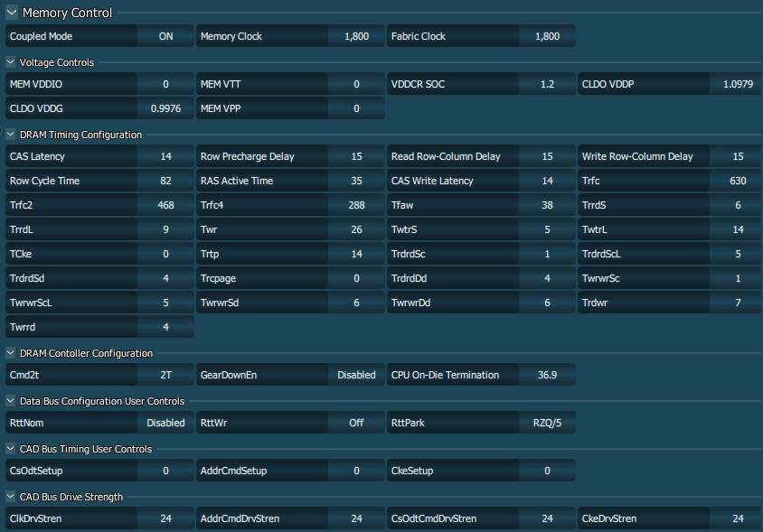This screenshot has height=532, width=763.
Task: Collapse the Voltage Controls group
Action: pos(12,62)
